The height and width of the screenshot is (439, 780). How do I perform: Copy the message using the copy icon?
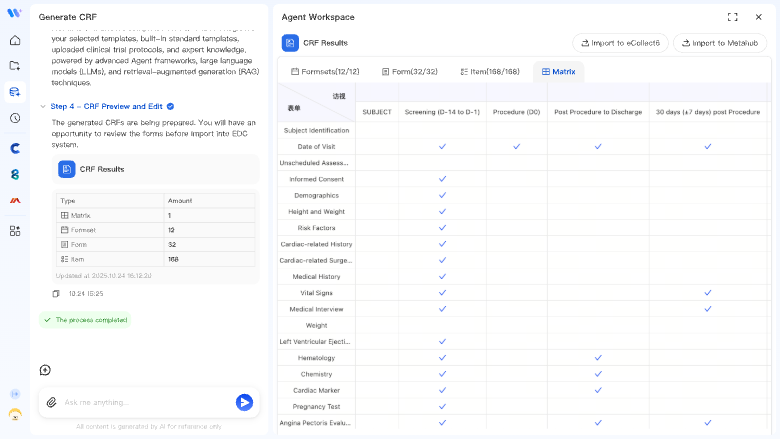tap(56, 294)
